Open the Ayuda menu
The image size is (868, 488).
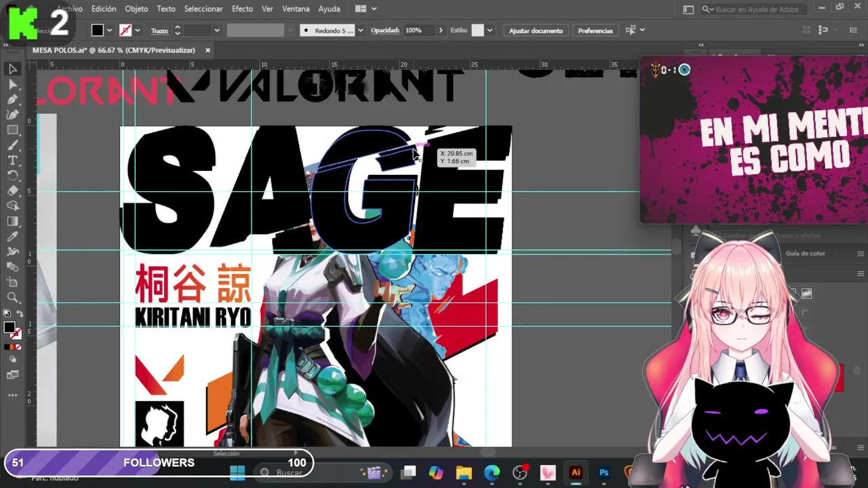329,9
